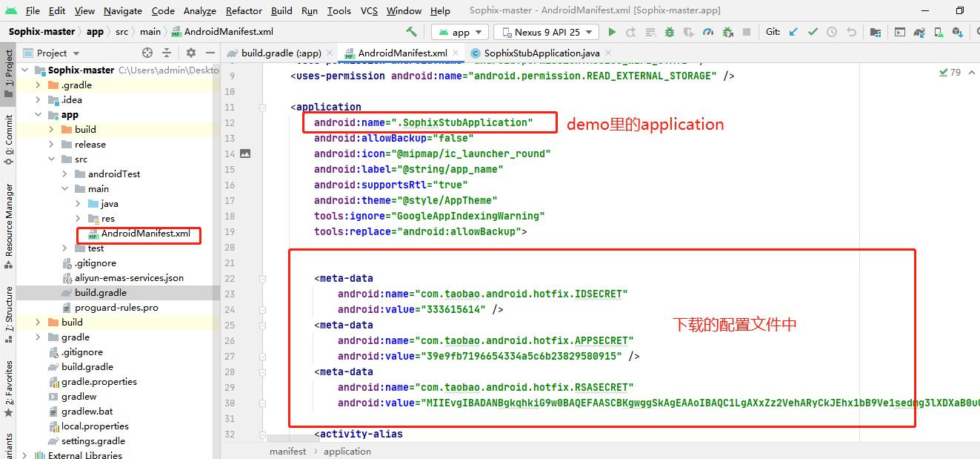Viewport: 980px width, 459px height.
Task: Click the Run with Coverage icon
Action: pos(689,32)
